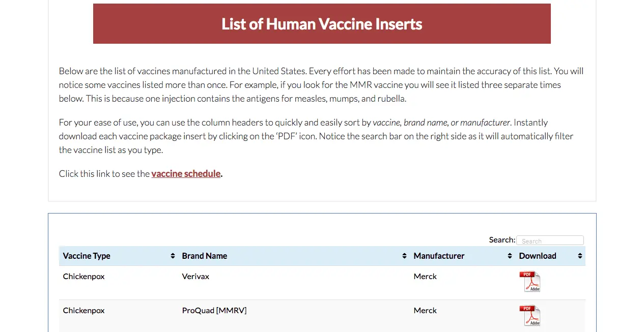644x332 pixels.
Task: Focus the vaccine Search input box
Action: coord(550,240)
